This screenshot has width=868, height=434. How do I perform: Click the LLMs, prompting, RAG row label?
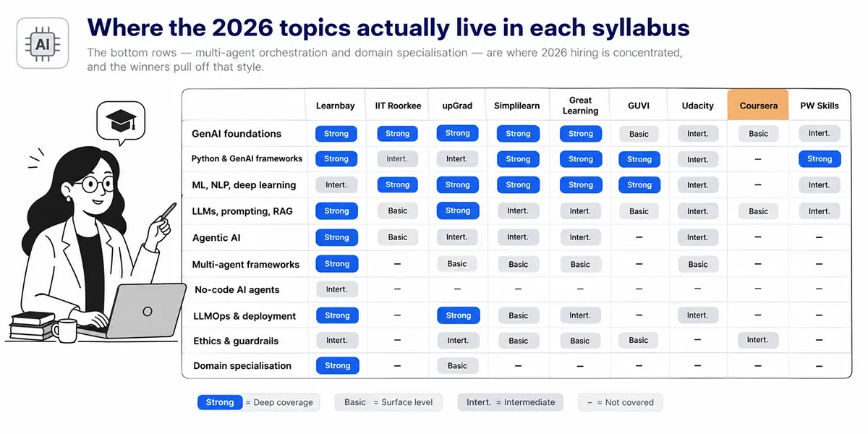point(244,211)
